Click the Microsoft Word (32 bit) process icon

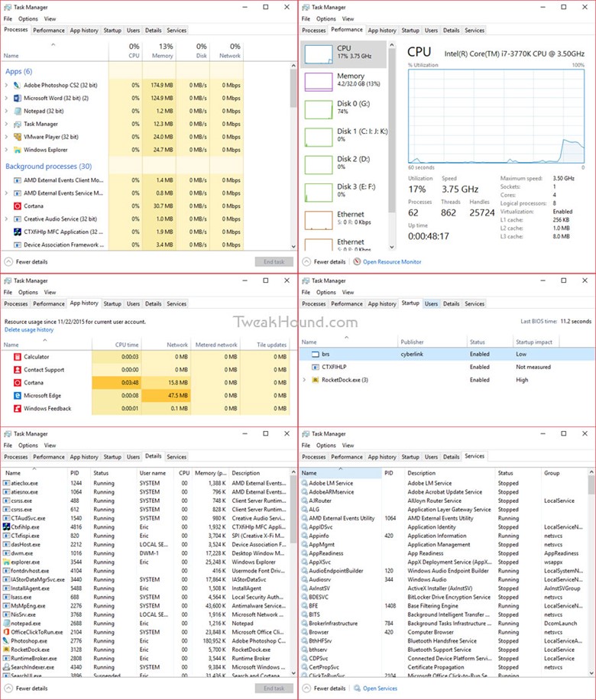[x=17, y=99]
